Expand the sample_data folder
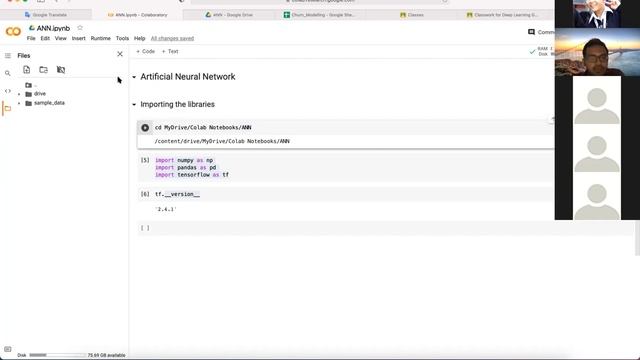 (19, 103)
